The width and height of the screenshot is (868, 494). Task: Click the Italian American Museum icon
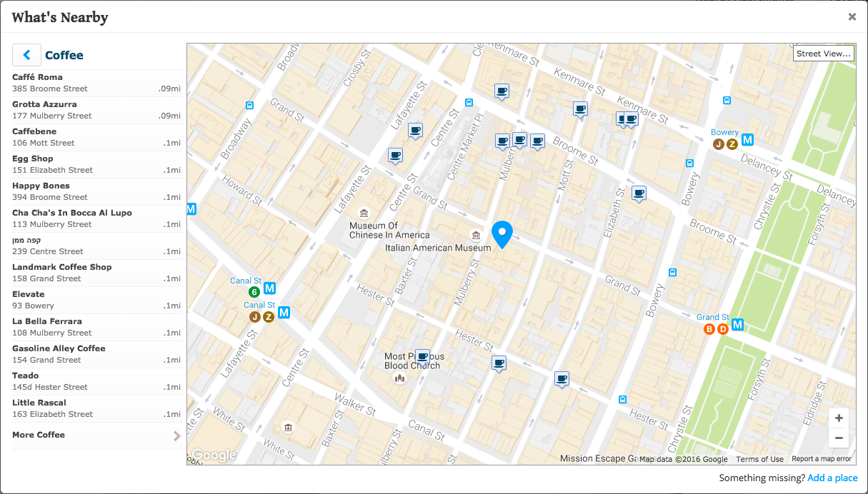pos(476,236)
